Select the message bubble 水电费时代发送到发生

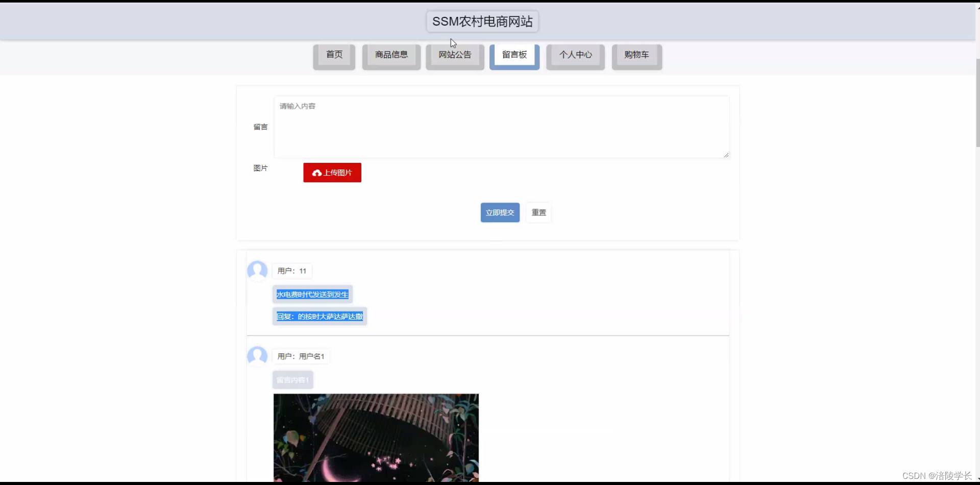312,294
